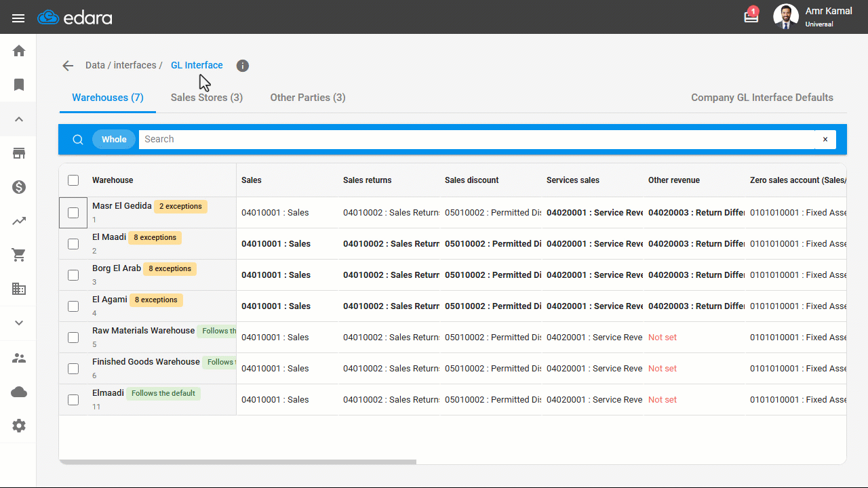Viewport: 868px width, 488px height.
Task: Tick checkbox for Finished Goods Warehouse
Action: pos(73,369)
